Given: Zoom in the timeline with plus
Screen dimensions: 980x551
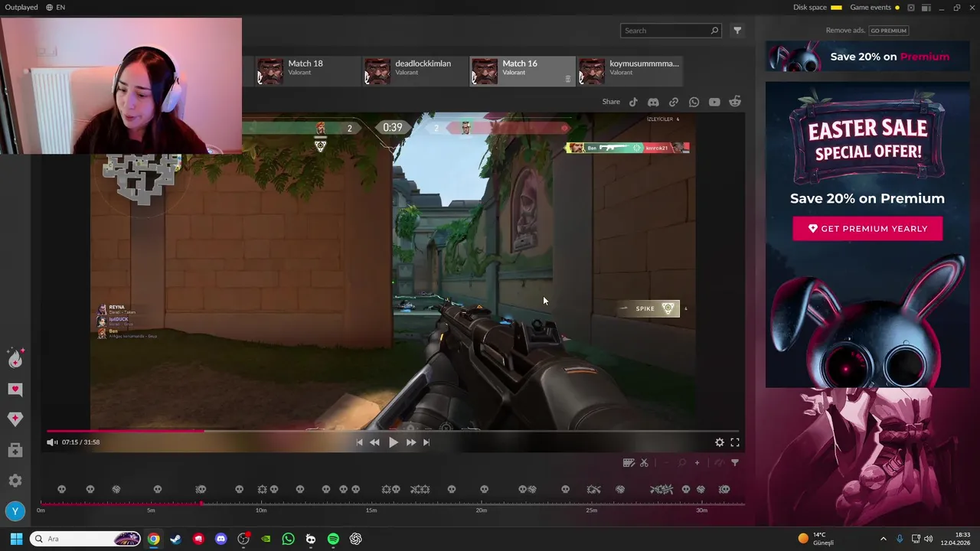Looking at the screenshot, I should coord(697,463).
